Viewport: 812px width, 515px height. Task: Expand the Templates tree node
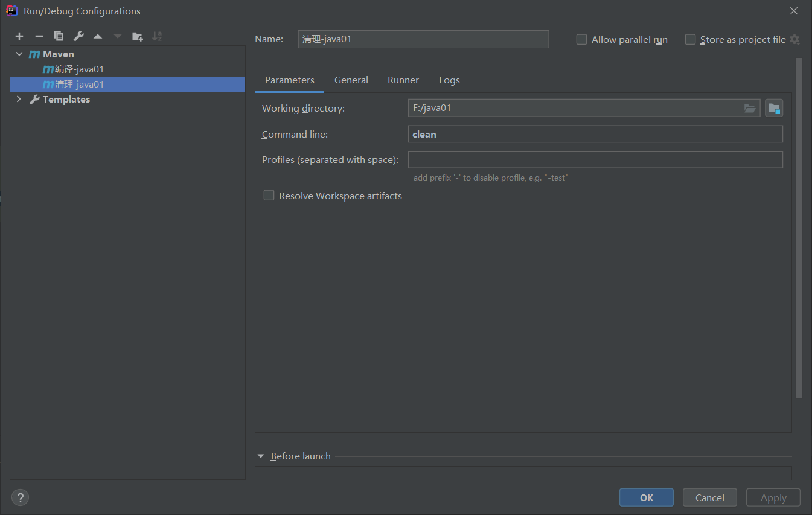pyautogui.click(x=19, y=100)
